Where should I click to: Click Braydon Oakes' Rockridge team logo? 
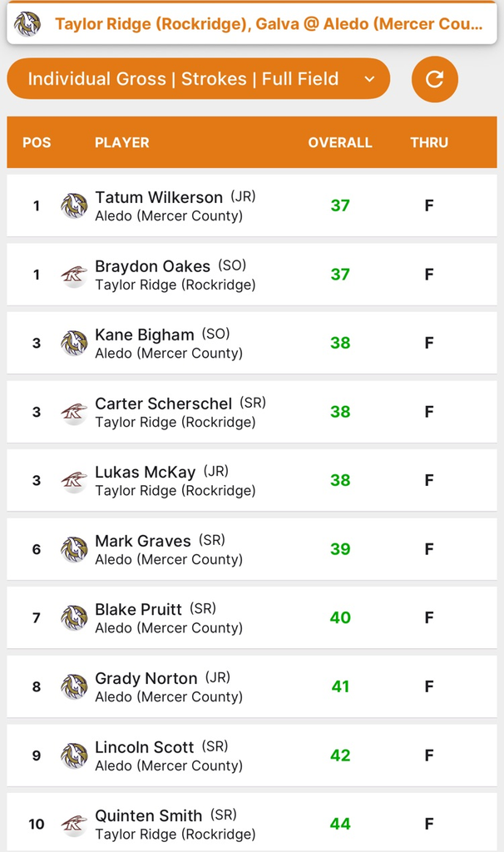(x=74, y=275)
